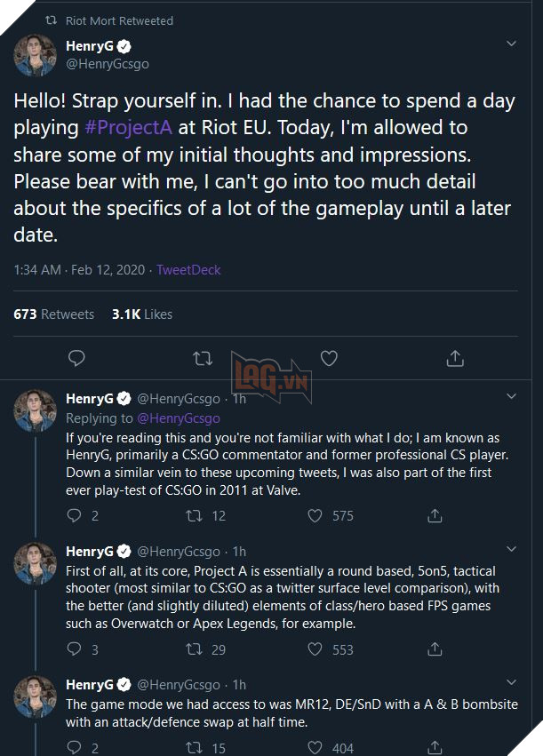Expand options caret on tactical shooter reply
This screenshot has height=756, width=543.
(x=511, y=549)
